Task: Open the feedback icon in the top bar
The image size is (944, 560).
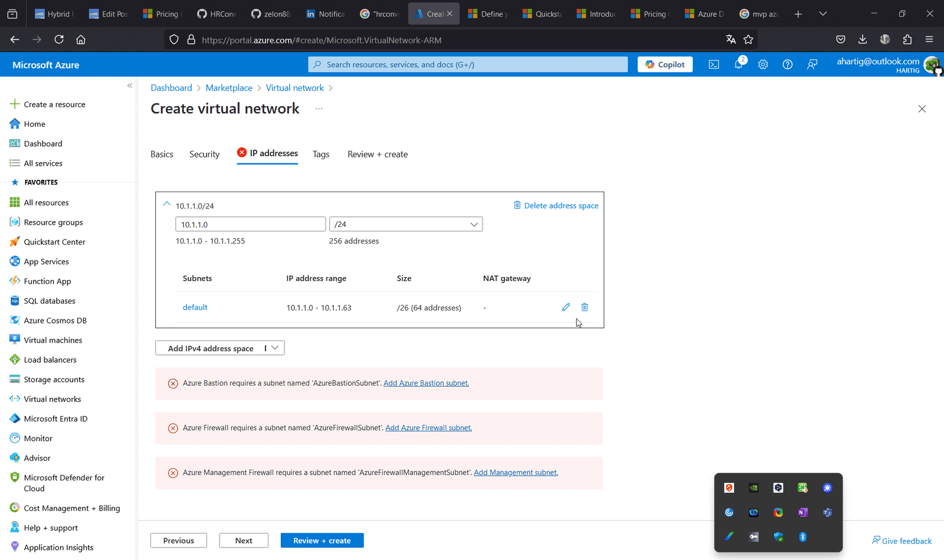Action: click(812, 64)
